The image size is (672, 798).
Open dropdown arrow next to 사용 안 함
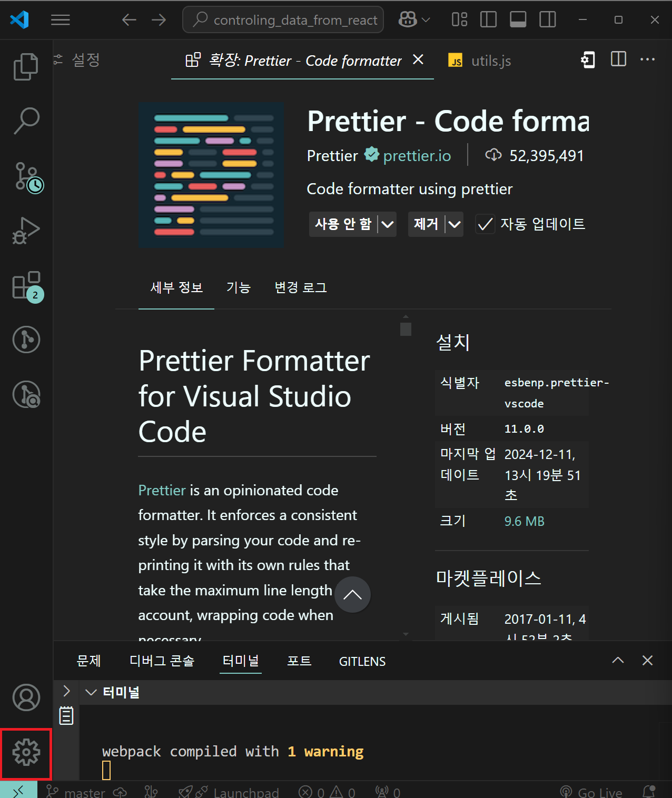pyautogui.click(x=388, y=224)
